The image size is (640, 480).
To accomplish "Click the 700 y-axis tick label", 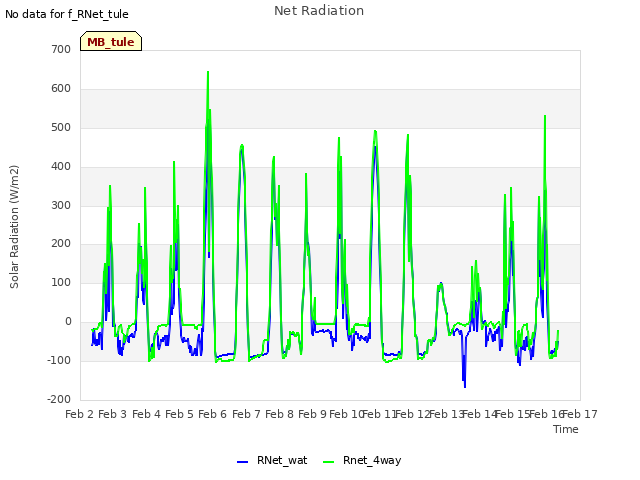I will pos(61,49).
